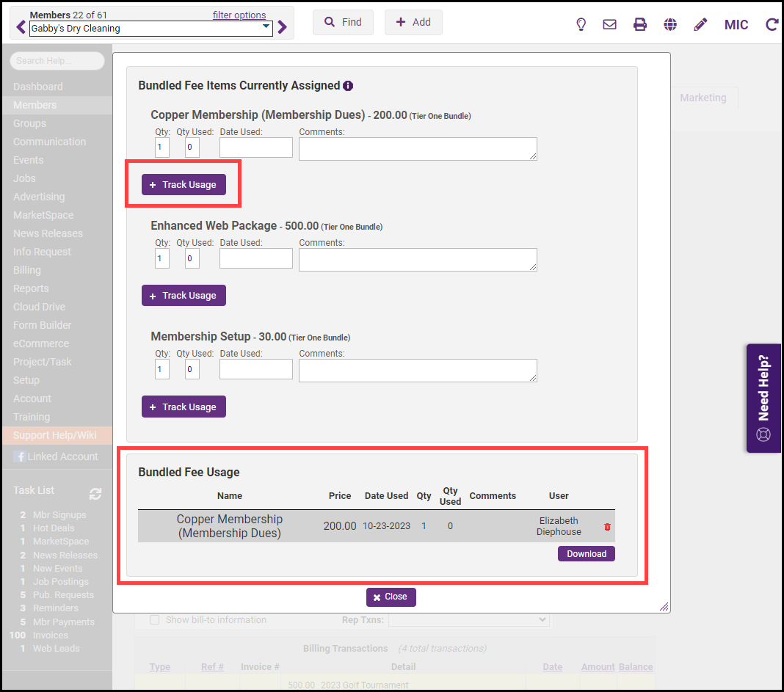Expand the Rep Txns dropdown
This screenshot has height=692, width=784.
coord(468,620)
